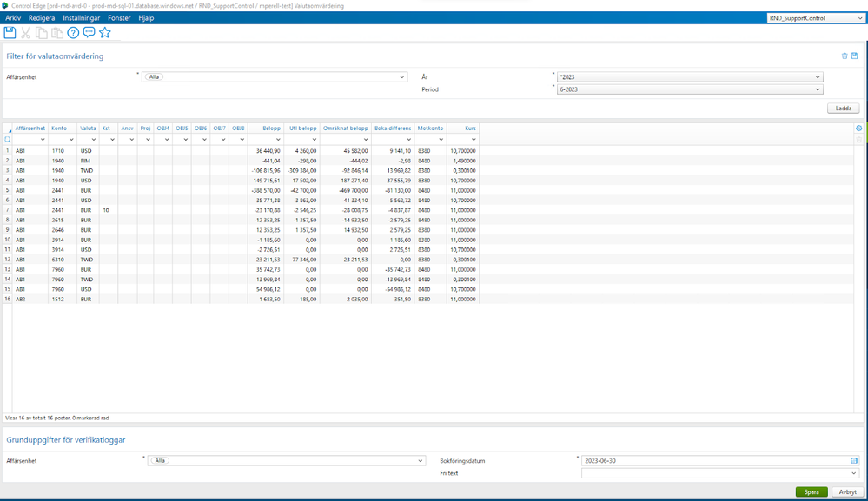Viewport: 868px width, 501px height.
Task: Click the select-all corner of the grid
Action: (x=7, y=129)
